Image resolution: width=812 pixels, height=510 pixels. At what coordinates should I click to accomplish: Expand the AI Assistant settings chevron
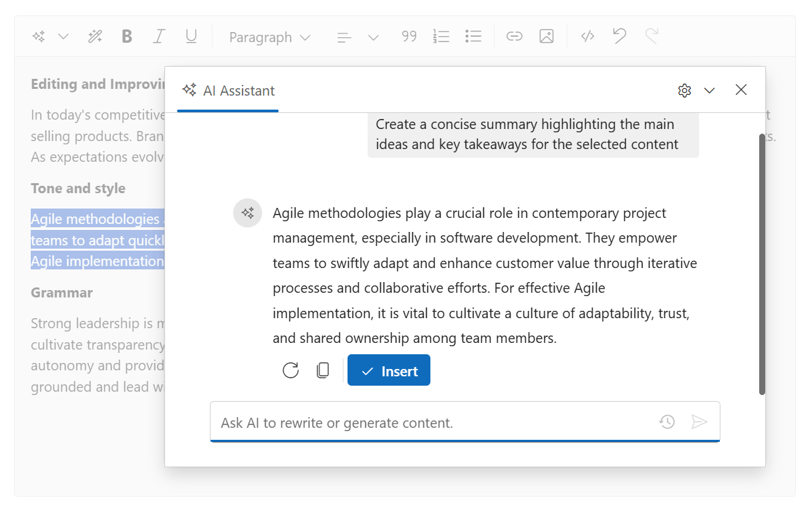pos(710,90)
